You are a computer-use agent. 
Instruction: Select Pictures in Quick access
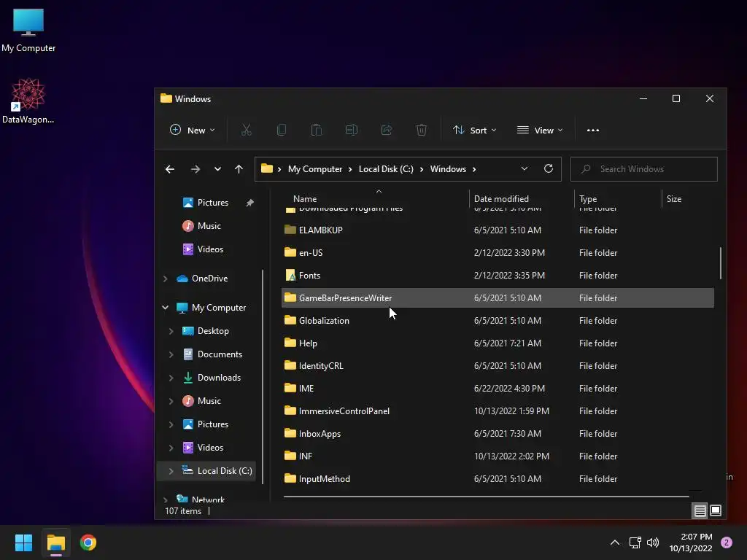point(205,203)
